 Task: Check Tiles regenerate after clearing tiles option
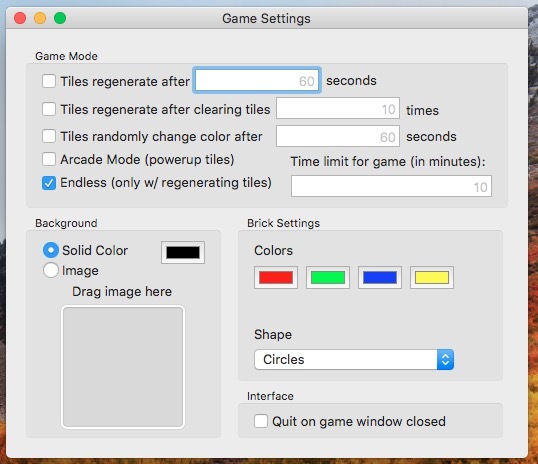(49, 109)
